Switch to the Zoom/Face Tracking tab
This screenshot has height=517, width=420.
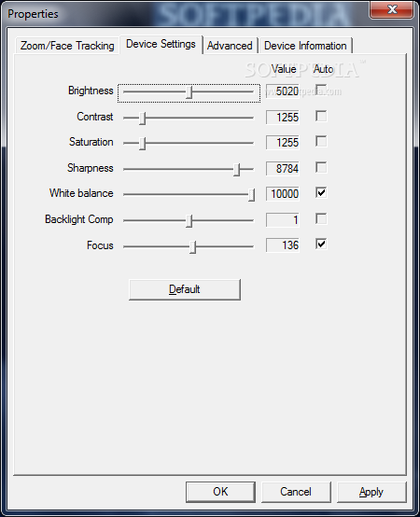67,46
